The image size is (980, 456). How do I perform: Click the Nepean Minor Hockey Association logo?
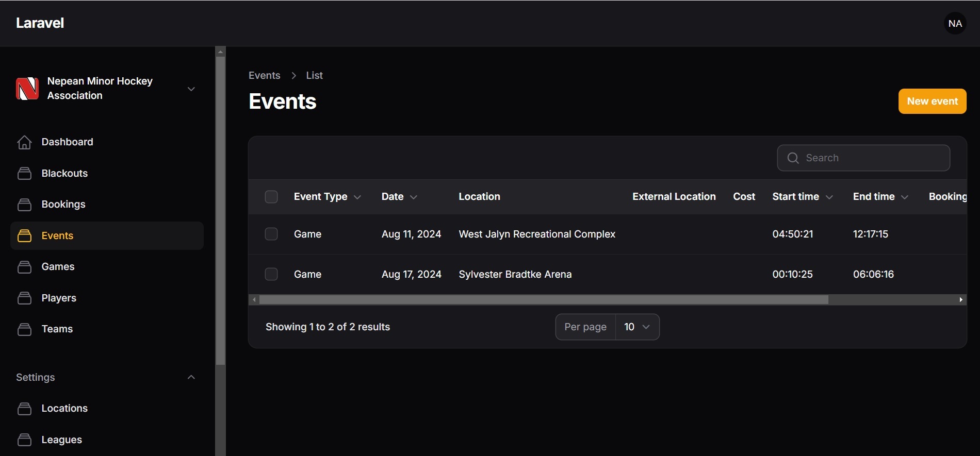27,89
